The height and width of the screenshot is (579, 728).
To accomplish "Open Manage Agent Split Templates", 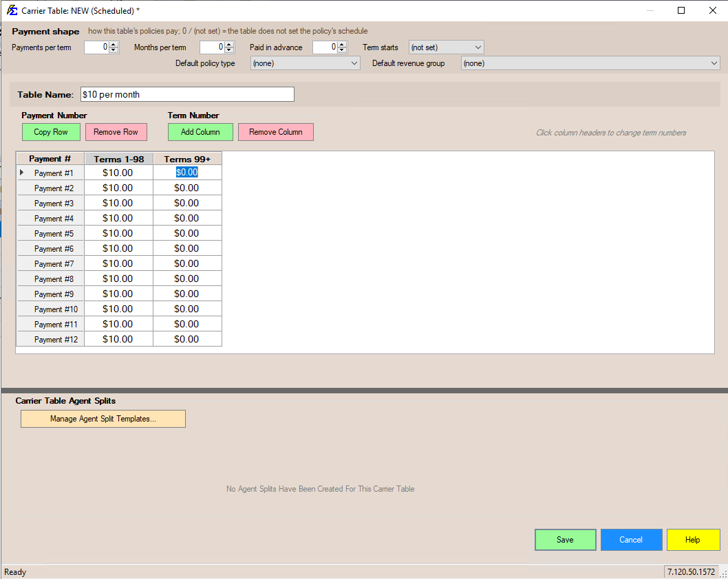I will pyautogui.click(x=103, y=419).
